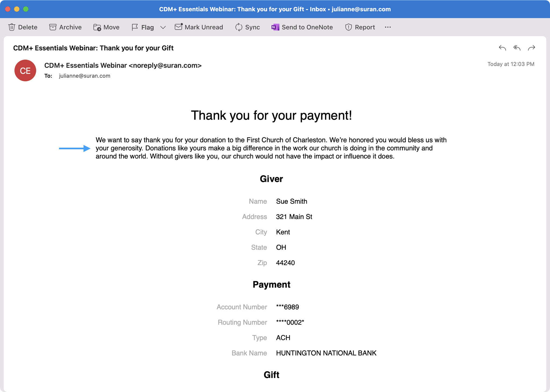
Task: Click the green fullscreen window button
Action: click(26, 9)
